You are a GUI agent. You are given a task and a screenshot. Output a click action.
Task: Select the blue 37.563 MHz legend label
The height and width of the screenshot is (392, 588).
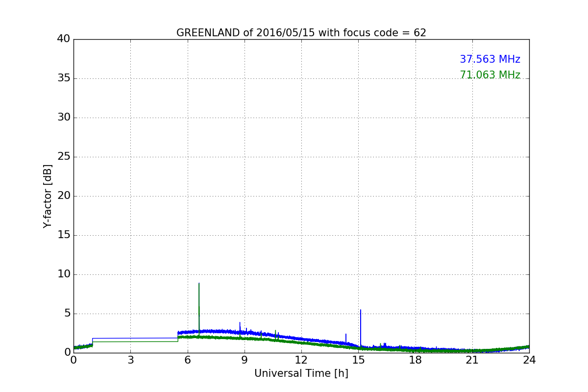tap(490, 59)
